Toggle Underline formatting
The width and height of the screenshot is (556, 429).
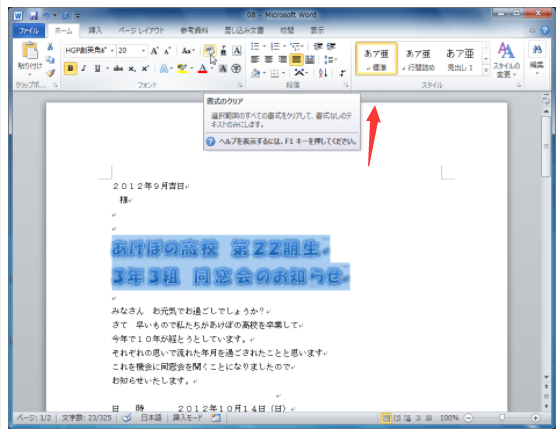point(98,68)
